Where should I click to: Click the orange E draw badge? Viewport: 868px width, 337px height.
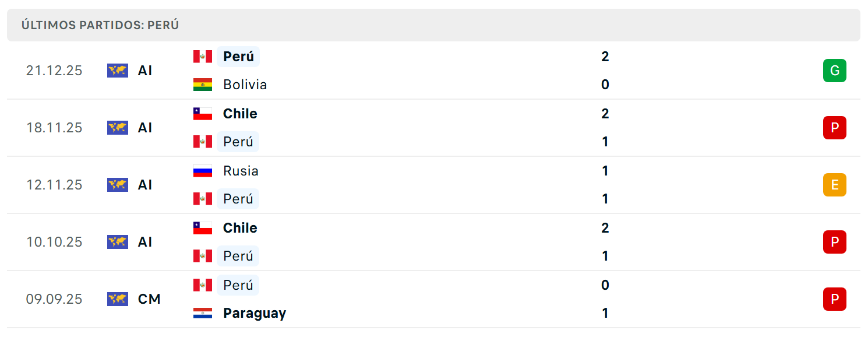click(x=834, y=185)
